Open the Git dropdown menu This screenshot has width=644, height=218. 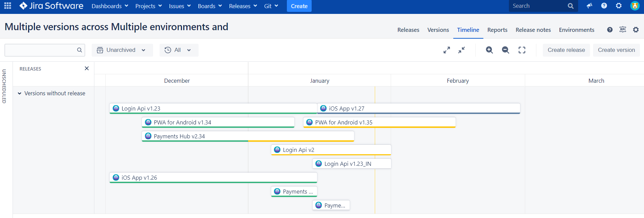[271, 6]
